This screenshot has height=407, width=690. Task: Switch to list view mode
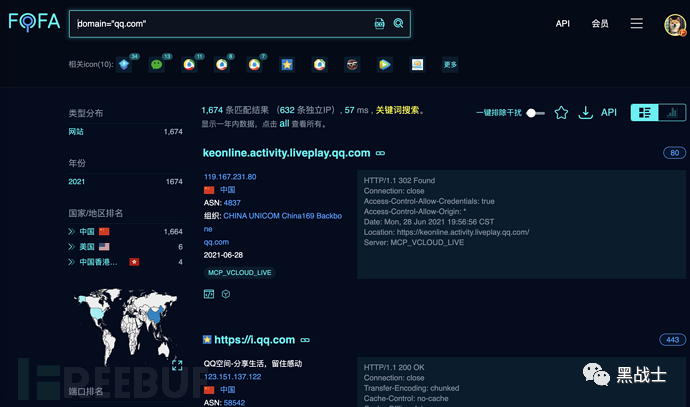point(645,113)
